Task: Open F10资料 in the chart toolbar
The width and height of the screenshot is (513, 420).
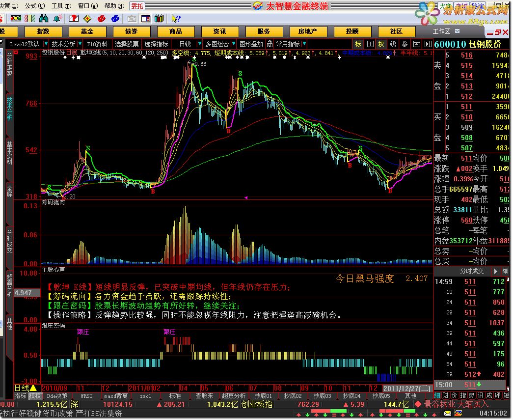Action: pos(97,44)
